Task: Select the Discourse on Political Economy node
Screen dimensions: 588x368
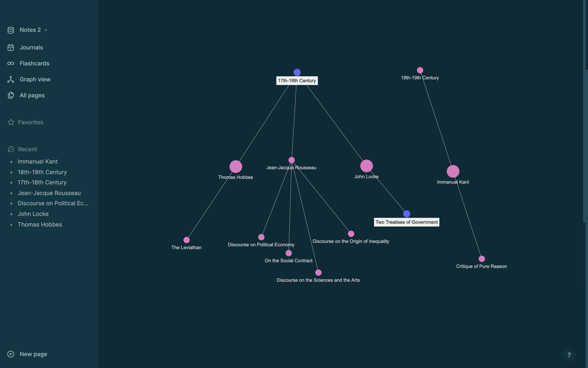Action: pyautogui.click(x=261, y=237)
